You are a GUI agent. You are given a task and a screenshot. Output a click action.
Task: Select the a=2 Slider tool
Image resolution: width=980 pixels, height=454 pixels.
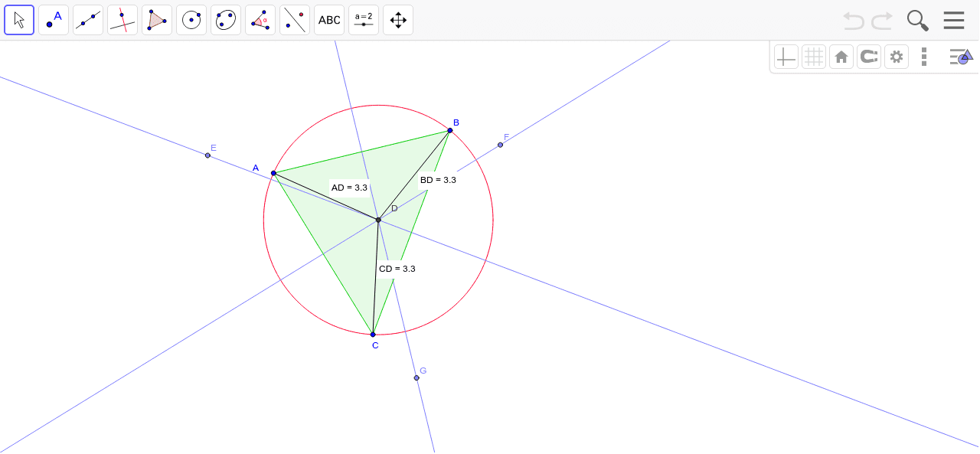364,20
